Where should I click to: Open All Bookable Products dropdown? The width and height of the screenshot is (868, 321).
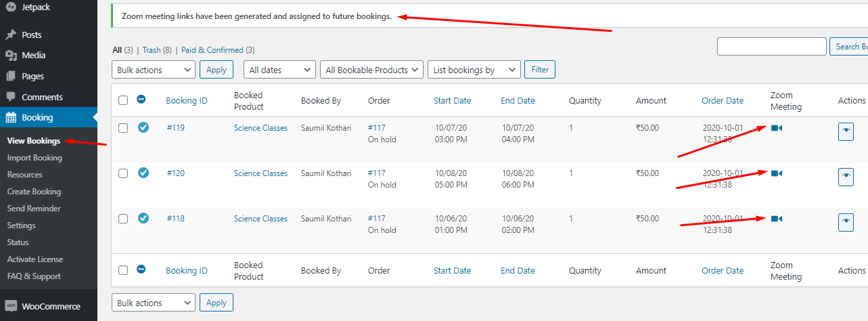click(372, 70)
